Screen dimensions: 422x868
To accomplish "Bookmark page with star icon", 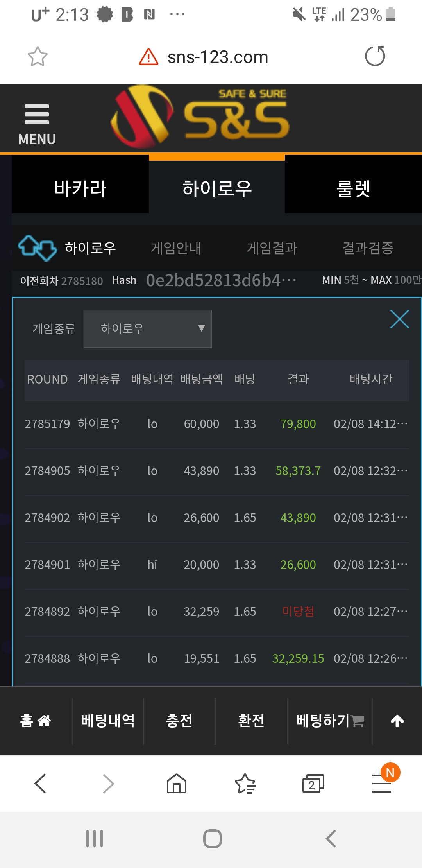I will pyautogui.click(x=38, y=57).
